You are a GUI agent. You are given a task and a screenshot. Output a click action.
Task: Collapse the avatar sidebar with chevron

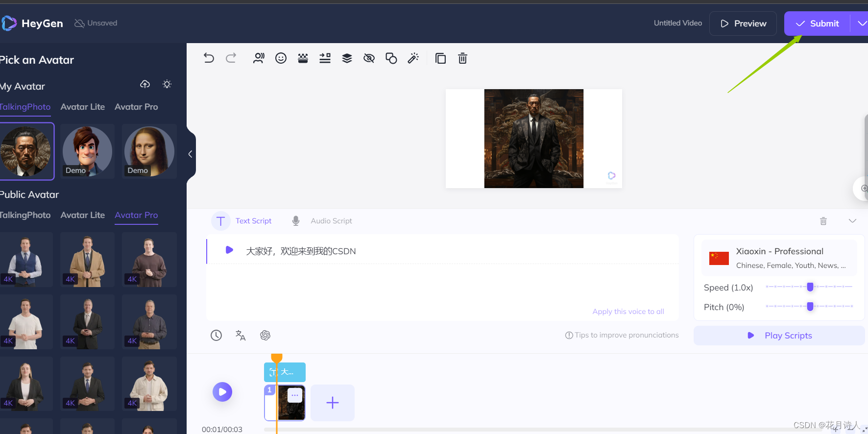(190, 154)
